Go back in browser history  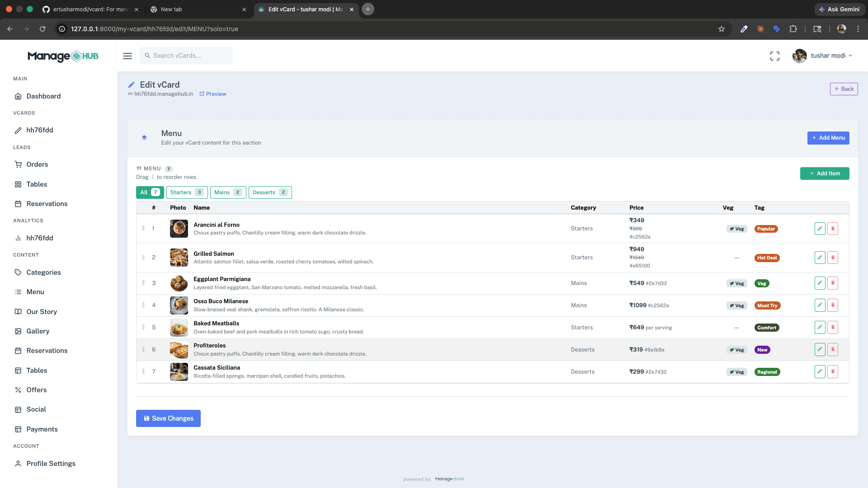click(10, 29)
